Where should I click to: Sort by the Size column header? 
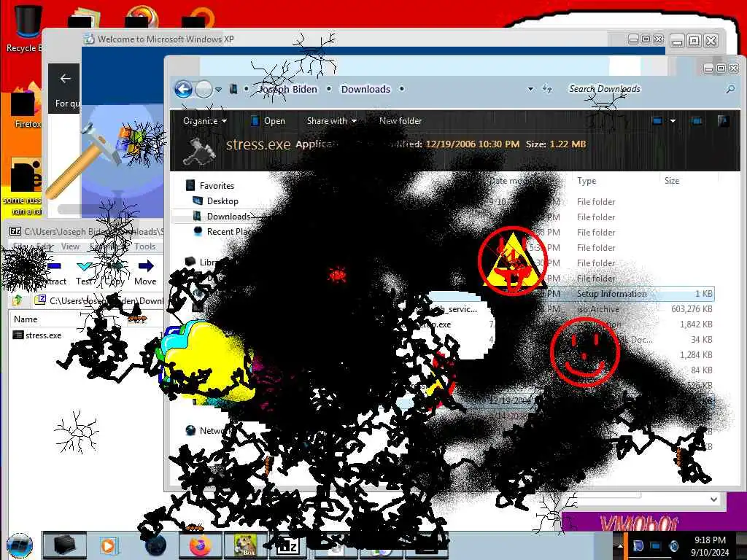click(672, 181)
